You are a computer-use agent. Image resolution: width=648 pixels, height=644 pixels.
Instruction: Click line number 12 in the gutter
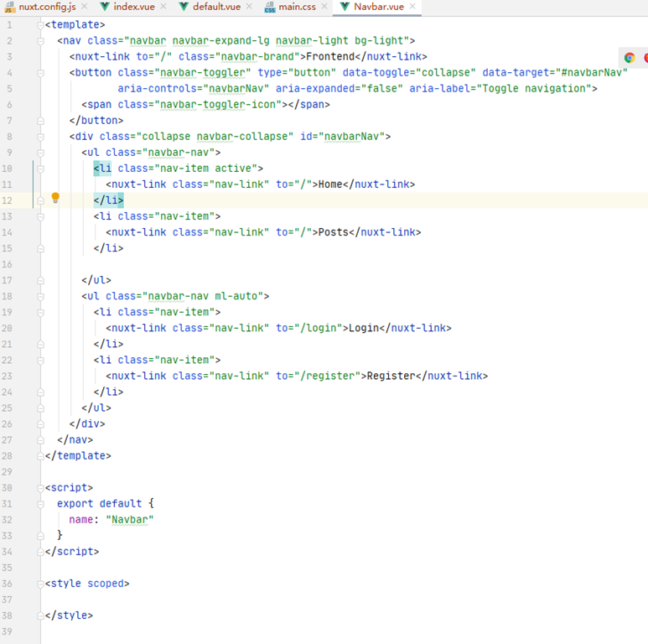tap(7, 200)
